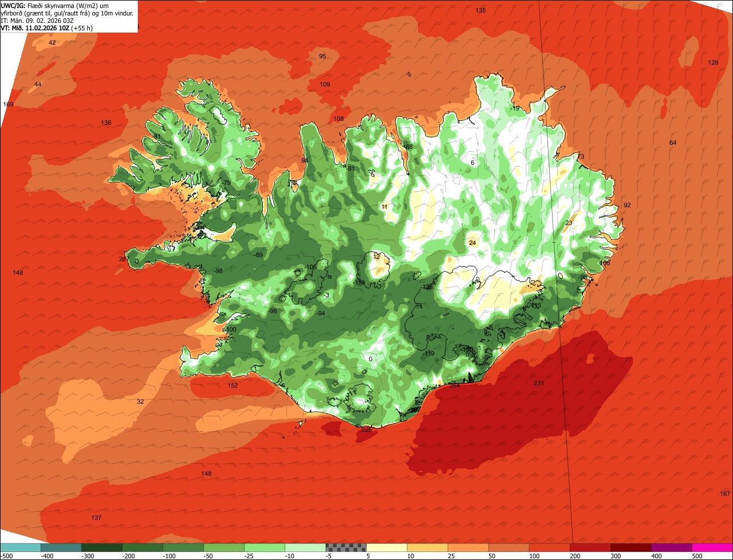Select the light green swatch between -50 and -25

tap(224, 547)
